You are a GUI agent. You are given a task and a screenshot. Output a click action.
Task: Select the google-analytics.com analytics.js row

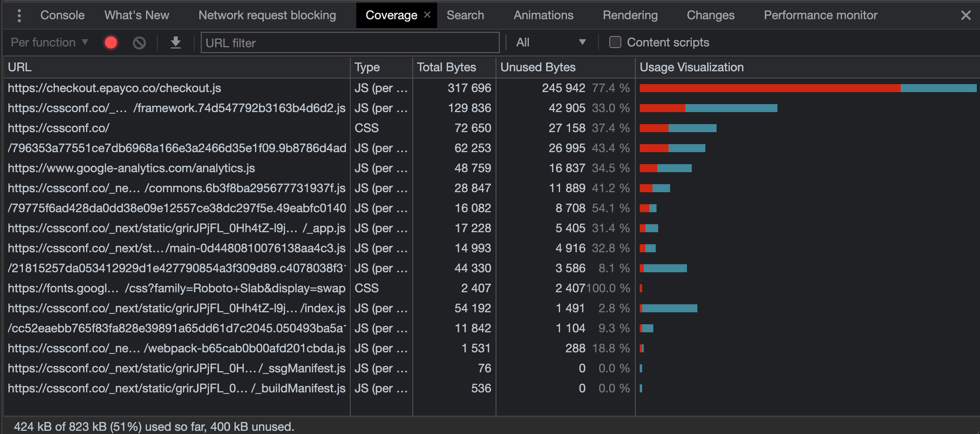coord(131,168)
